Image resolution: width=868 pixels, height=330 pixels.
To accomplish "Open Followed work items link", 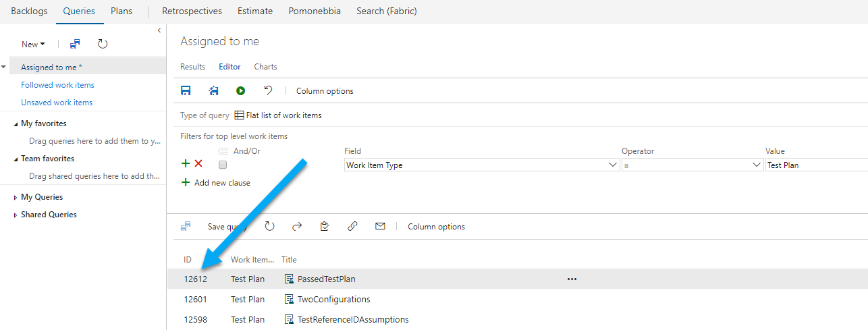I will click(x=57, y=85).
